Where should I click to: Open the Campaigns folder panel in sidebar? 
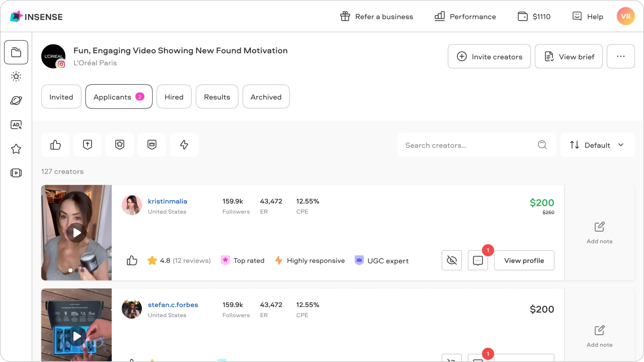(16, 52)
